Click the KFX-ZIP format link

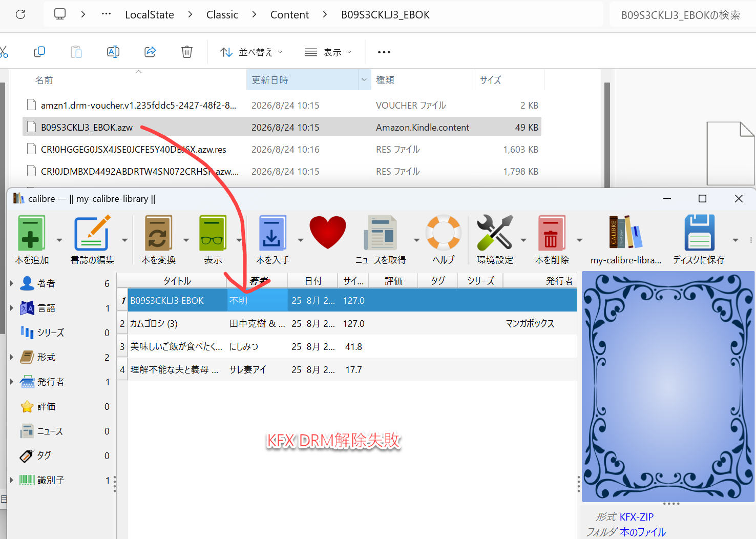click(637, 517)
